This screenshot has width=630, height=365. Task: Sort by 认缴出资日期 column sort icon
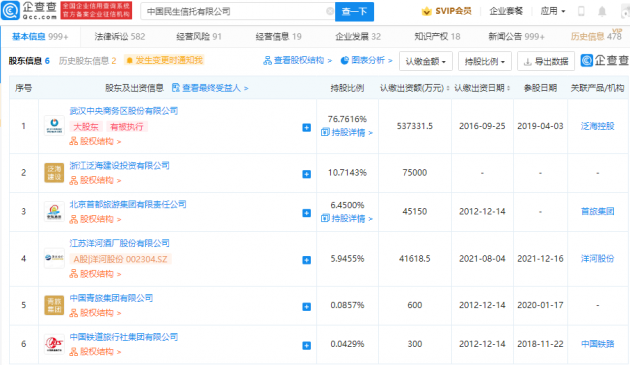coord(509,88)
